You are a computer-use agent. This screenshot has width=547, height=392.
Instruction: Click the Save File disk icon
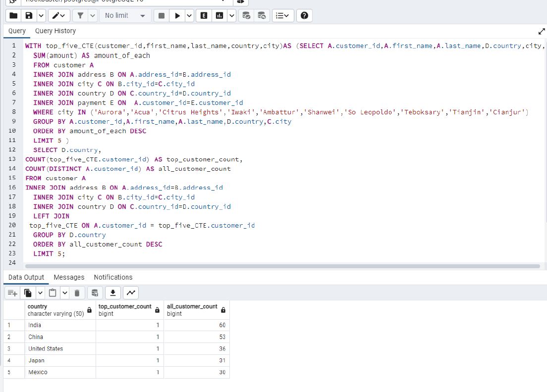pos(29,16)
